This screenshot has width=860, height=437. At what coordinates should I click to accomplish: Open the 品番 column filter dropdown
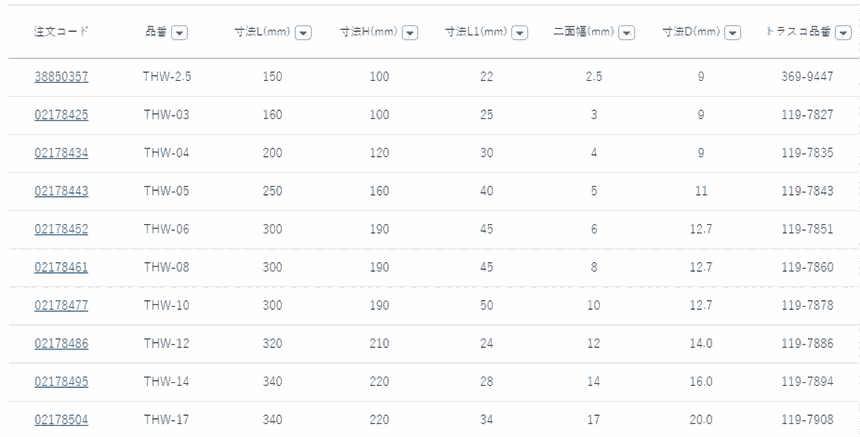click(x=180, y=33)
